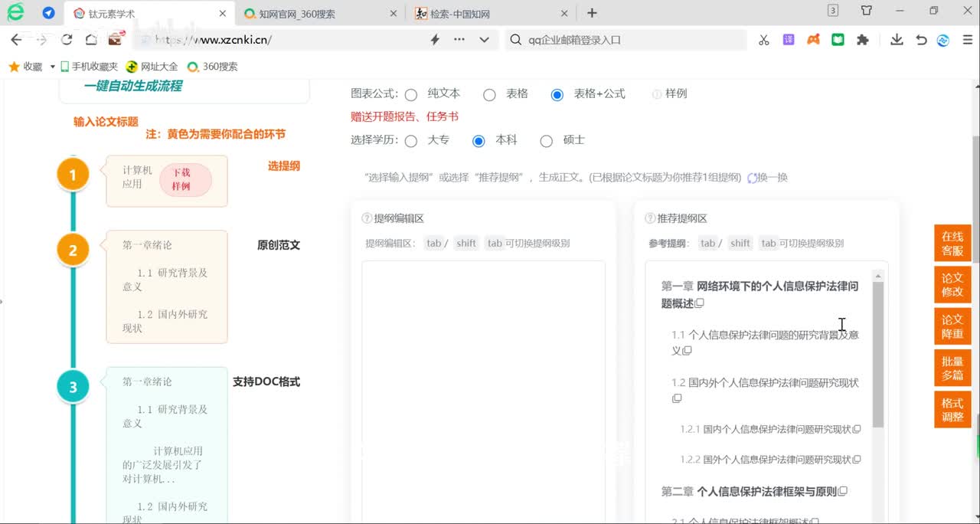Choose 大专 education level
Screen dimensions: 980x524
pyautogui.click(x=411, y=141)
